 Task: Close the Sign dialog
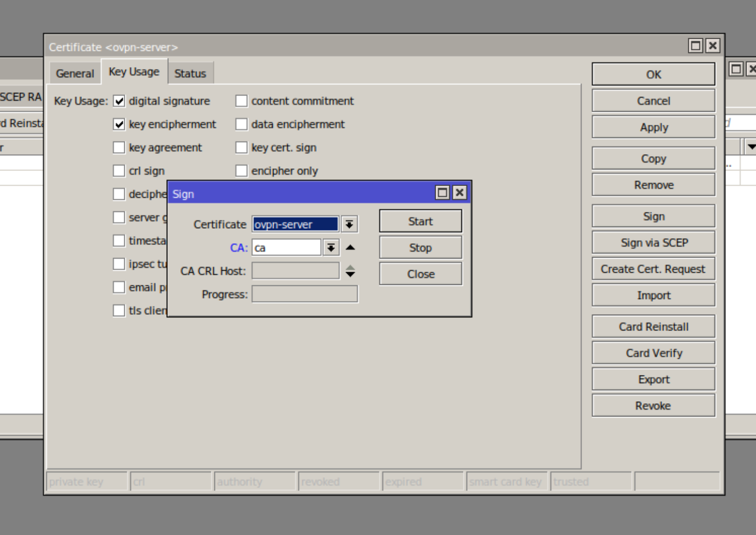(420, 273)
